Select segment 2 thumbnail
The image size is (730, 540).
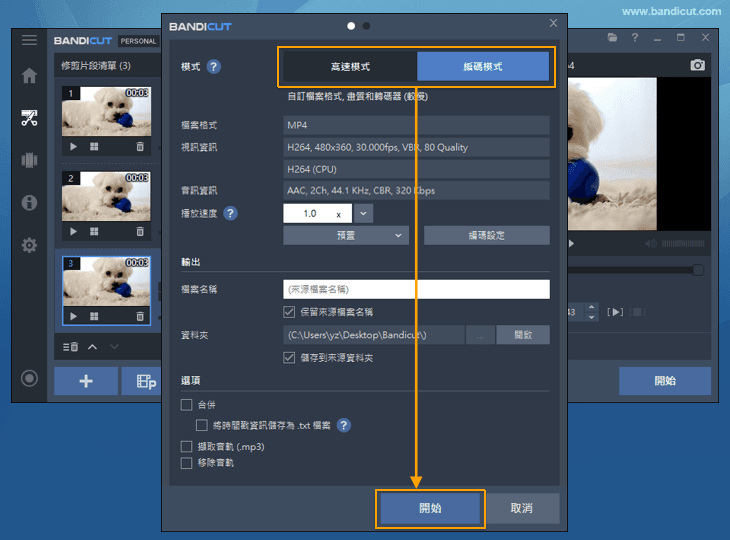[x=107, y=196]
